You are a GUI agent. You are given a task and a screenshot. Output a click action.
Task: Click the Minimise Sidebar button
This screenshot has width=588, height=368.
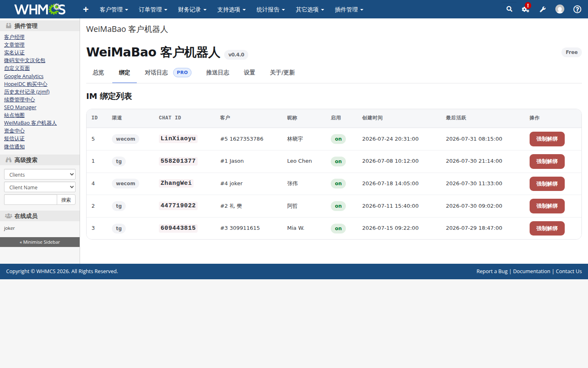click(40, 242)
